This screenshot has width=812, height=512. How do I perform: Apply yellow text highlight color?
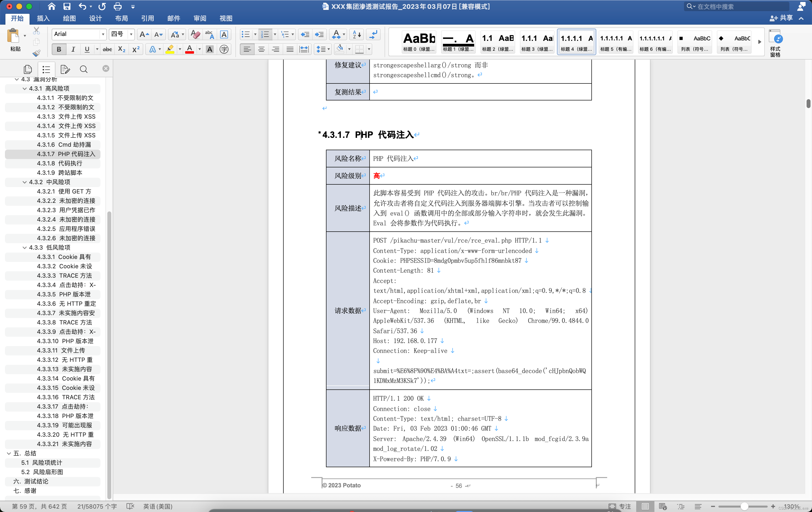[x=170, y=49]
